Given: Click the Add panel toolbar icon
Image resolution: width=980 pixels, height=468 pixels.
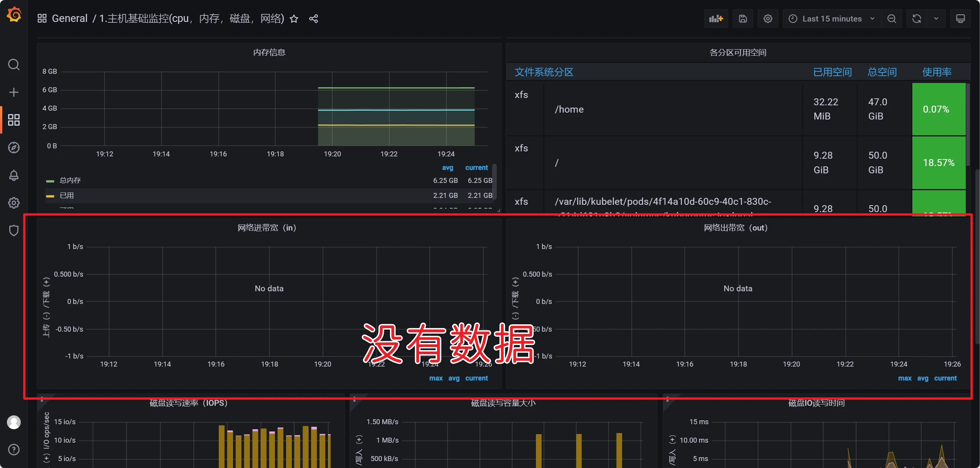Looking at the screenshot, I should (x=716, y=18).
